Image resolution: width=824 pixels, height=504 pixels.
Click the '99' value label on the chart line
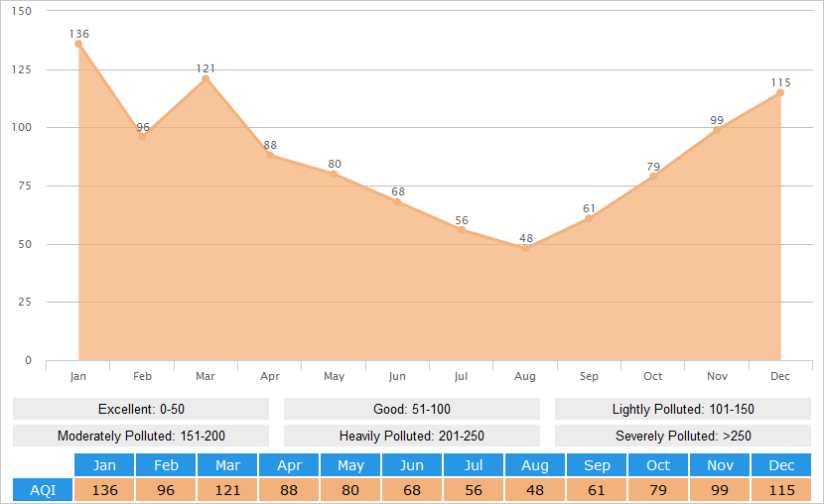click(717, 120)
